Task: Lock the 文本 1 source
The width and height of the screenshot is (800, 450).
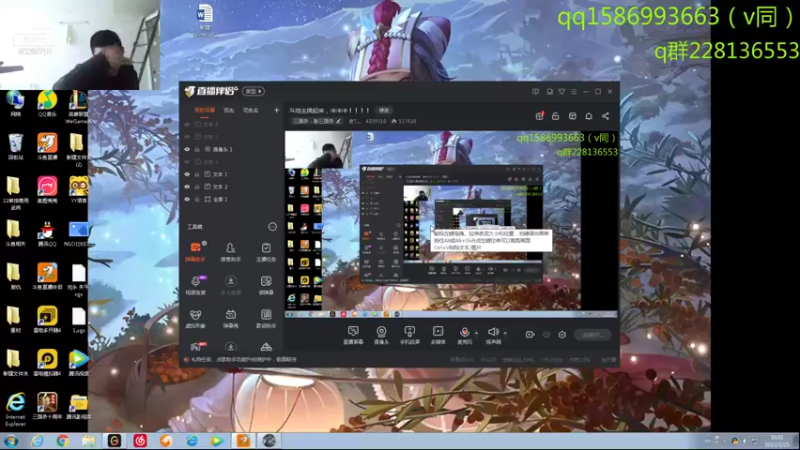Action: (x=197, y=174)
